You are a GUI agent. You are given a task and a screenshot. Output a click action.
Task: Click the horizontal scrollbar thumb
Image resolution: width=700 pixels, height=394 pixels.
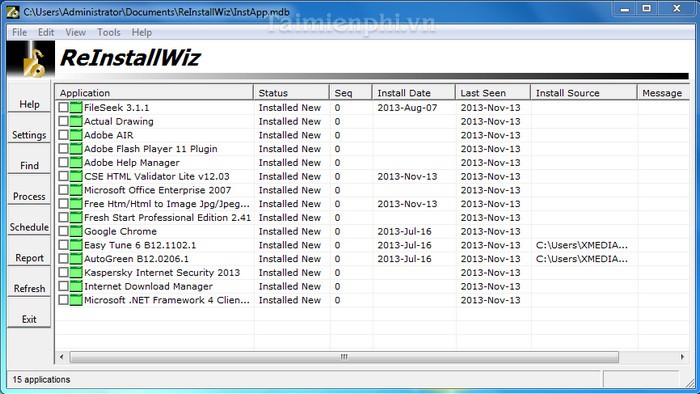[x=344, y=357]
